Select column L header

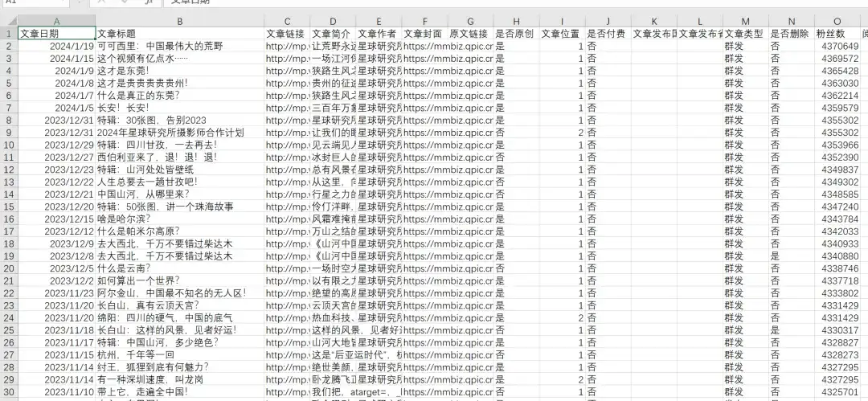(700, 22)
